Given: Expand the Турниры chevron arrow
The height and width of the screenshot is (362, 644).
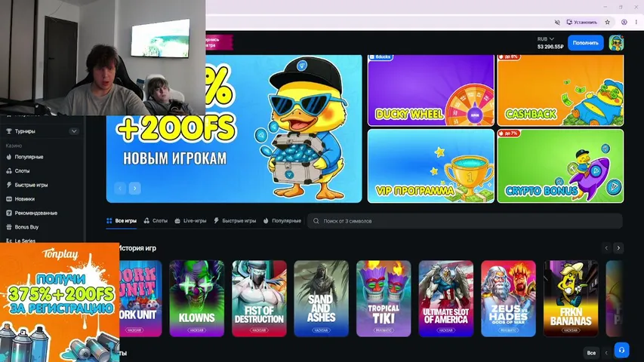Looking at the screenshot, I should click(x=74, y=131).
